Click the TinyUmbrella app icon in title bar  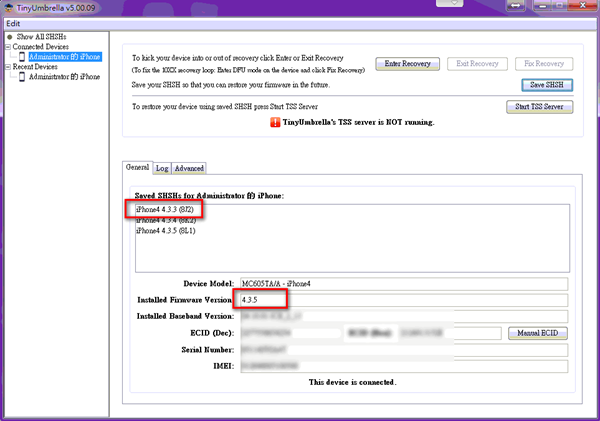(9, 7)
